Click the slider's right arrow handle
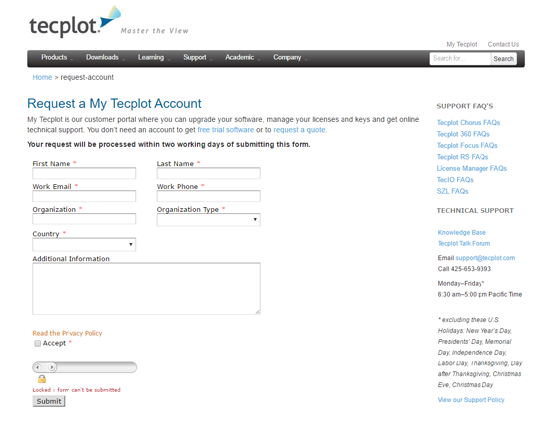This screenshot has height=433, width=550. click(x=52, y=367)
